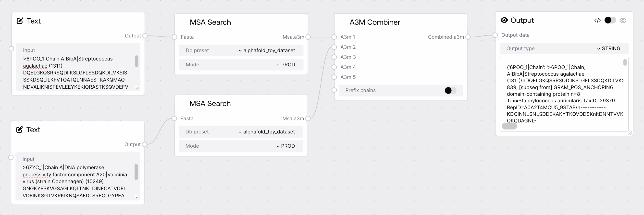644x215 pixels.
Task: Click the black eye icon beside the Output title
Action: click(x=504, y=20)
